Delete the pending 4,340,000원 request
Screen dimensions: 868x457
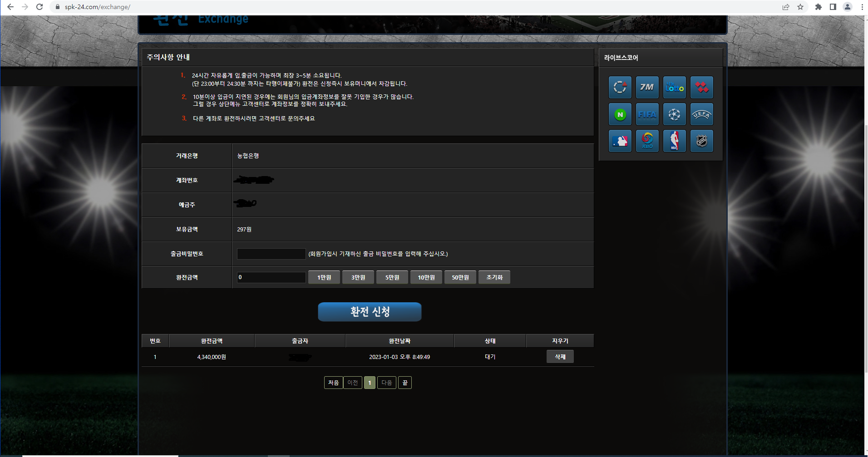coord(560,357)
